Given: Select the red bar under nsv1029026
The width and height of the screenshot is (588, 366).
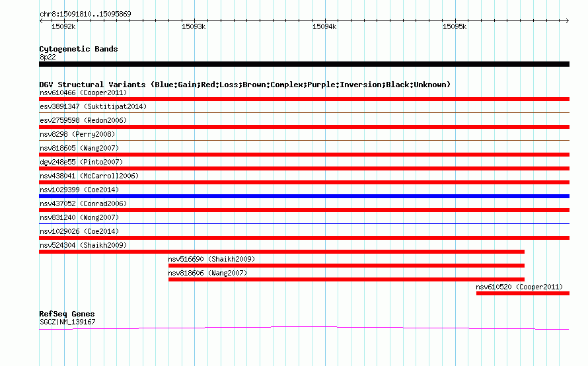Looking at the screenshot, I should tap(304, 238).
